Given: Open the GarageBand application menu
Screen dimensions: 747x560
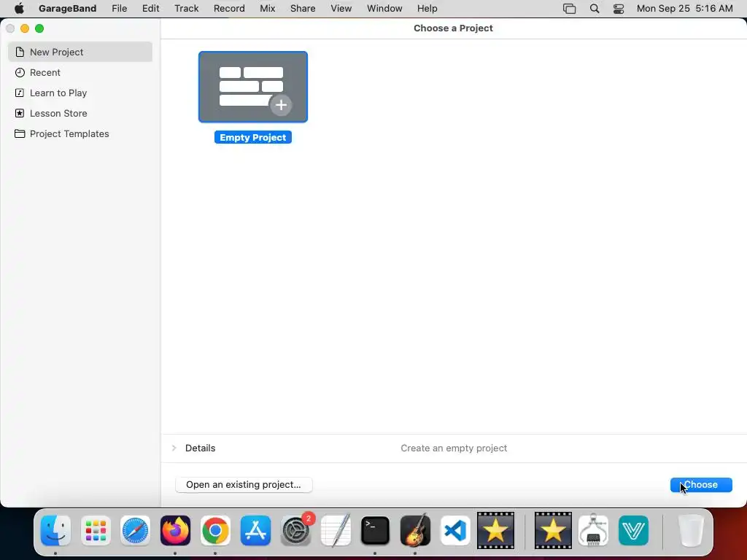Looking at the screenshot, I should click(x=68, y=9).
